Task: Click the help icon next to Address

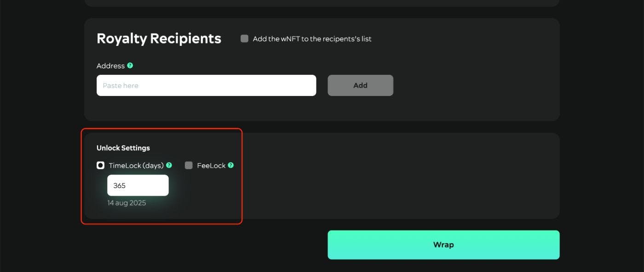Action: [130, 66]
